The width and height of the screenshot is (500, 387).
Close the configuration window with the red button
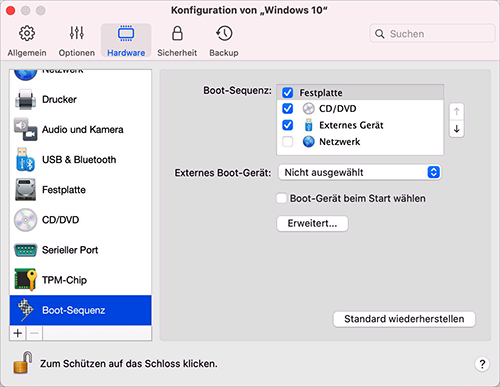[x=11, y=11]
